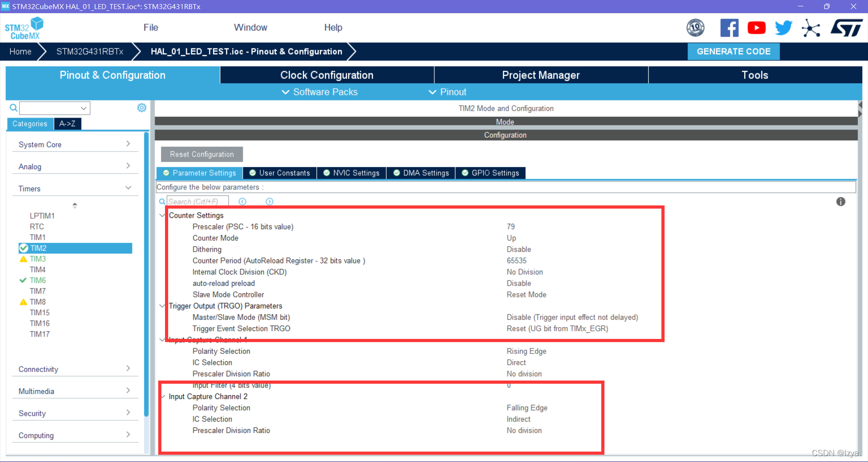Image resolution: width=868 pixels, height=462 pixels.
Task: Open the GPIO Settings tab
Action: (x=491, y=173)
